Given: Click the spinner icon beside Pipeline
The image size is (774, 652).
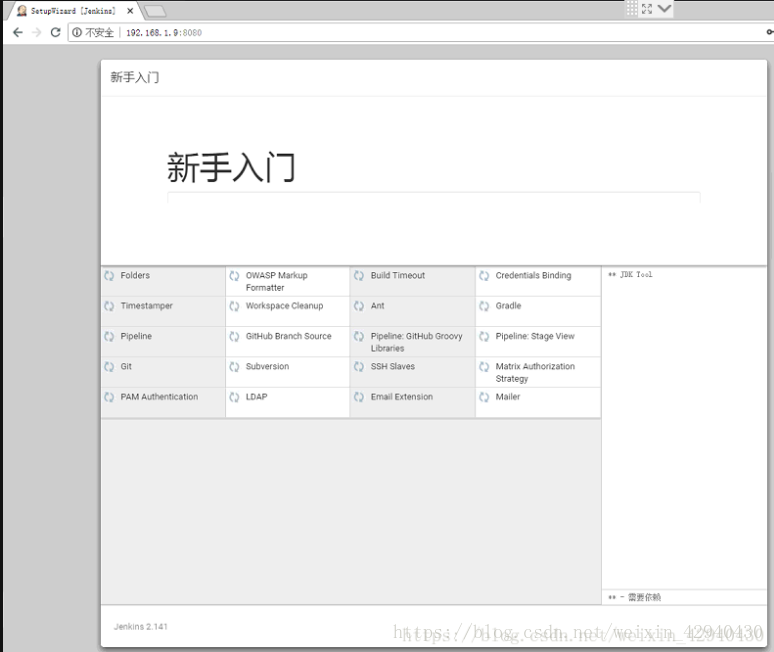Looking at the screenshot, I should [109, 337].
